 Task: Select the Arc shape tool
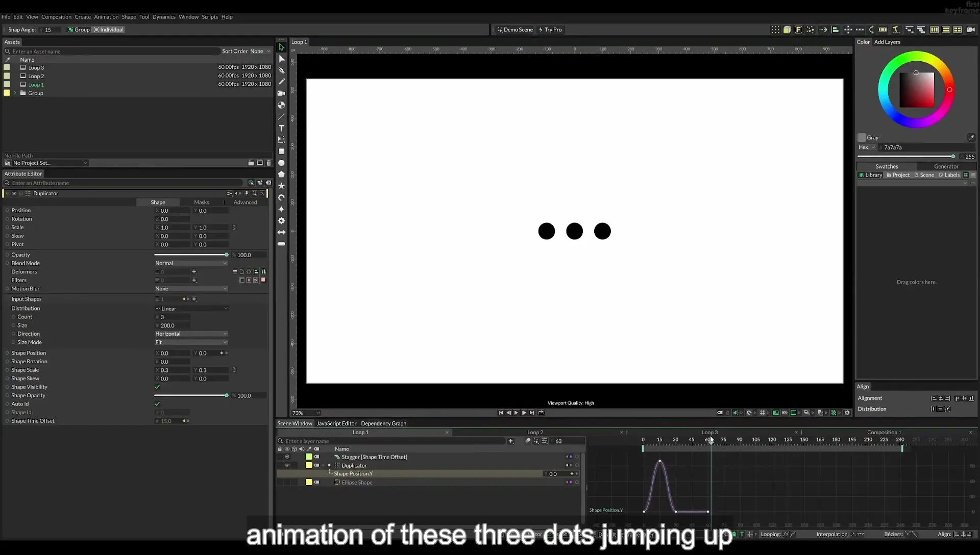click(x=281, y=197)
